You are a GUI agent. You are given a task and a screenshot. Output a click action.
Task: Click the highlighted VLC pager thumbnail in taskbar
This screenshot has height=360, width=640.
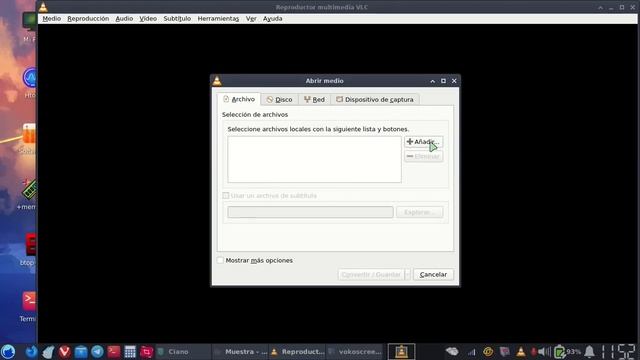coord(401,351)
